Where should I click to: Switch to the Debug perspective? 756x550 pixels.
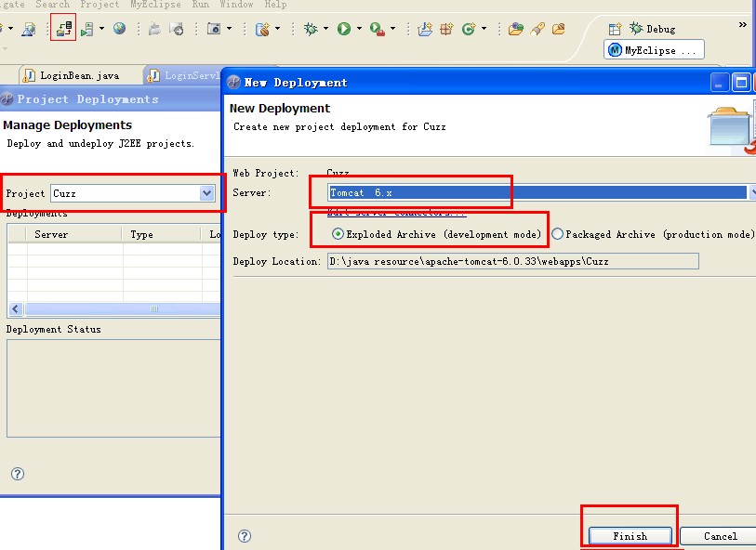[x=653, y=29]
